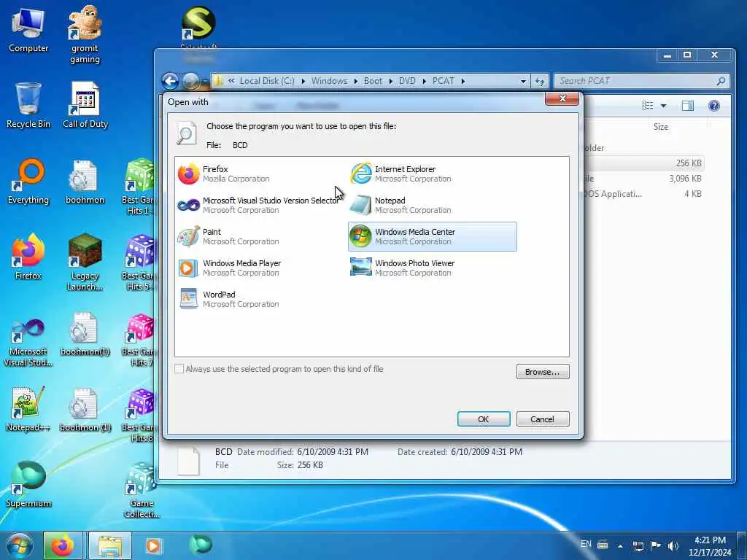This screenshot has width=747, height=560.
Task: Refresh the PCAT folder address bar
Action: (540, 81)
